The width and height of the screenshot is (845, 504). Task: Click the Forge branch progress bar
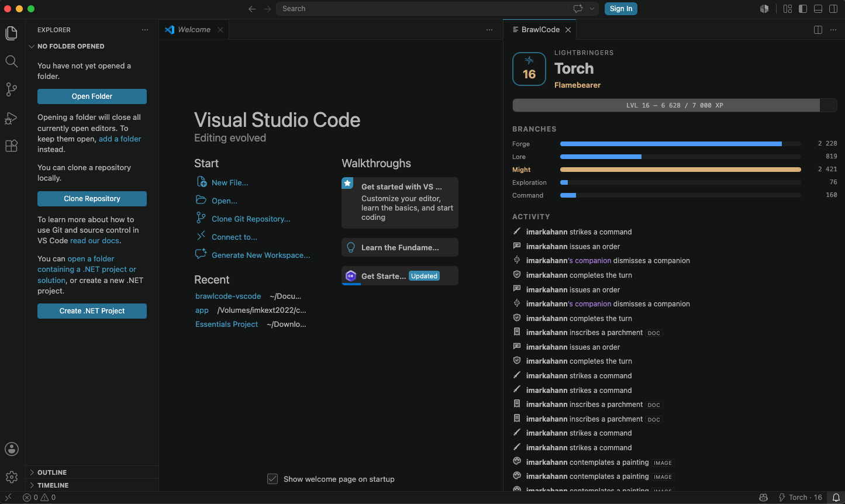(x=681, y=144)
